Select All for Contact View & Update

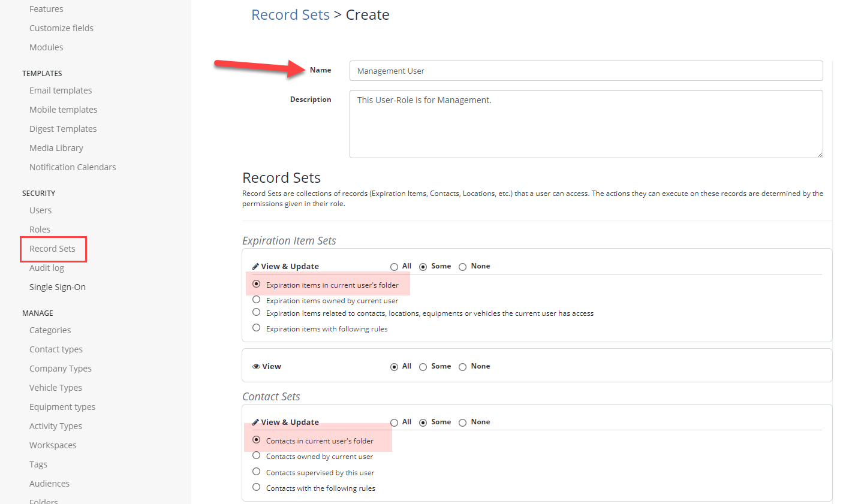pyautogui.click(x=394, y=422)
